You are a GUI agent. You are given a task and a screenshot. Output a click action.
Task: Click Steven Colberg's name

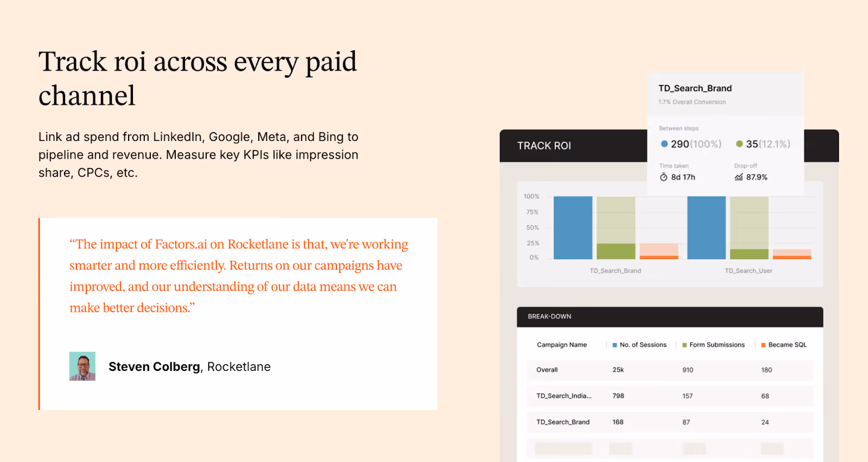tap(154, 367)
